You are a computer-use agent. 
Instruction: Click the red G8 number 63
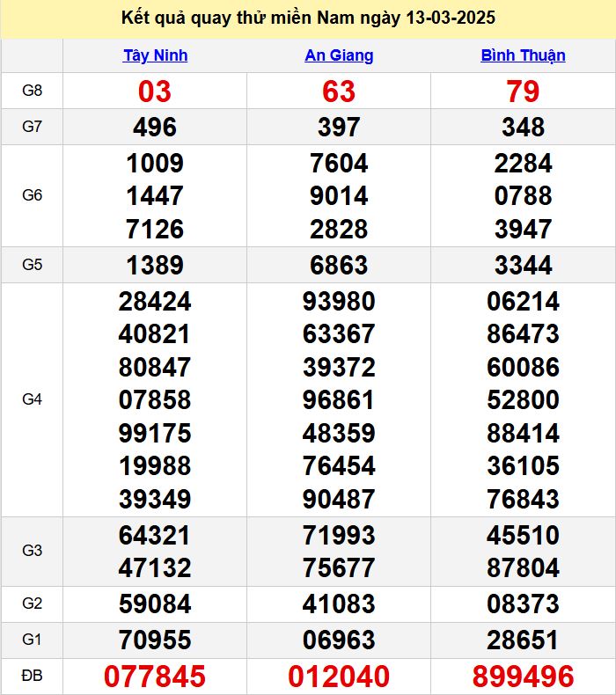339,91
